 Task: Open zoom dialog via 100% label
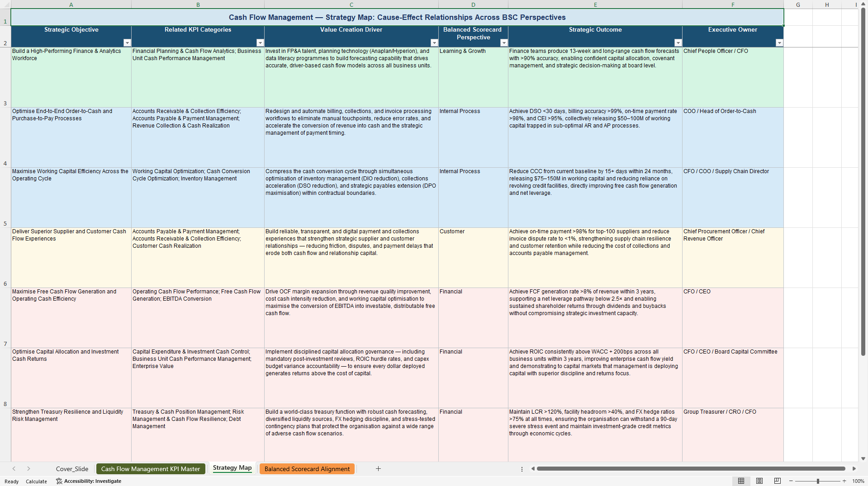point(858,481)
